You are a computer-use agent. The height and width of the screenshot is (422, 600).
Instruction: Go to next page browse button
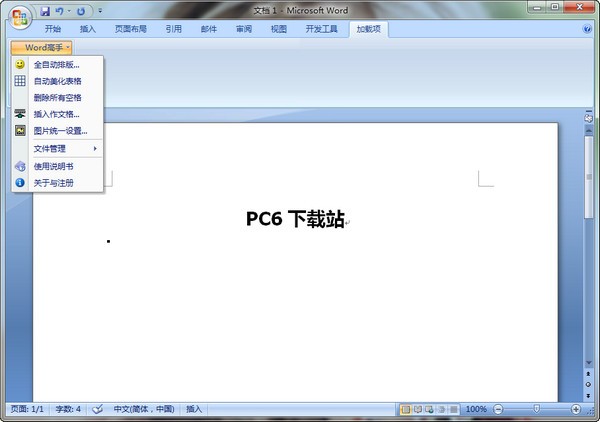588,396
